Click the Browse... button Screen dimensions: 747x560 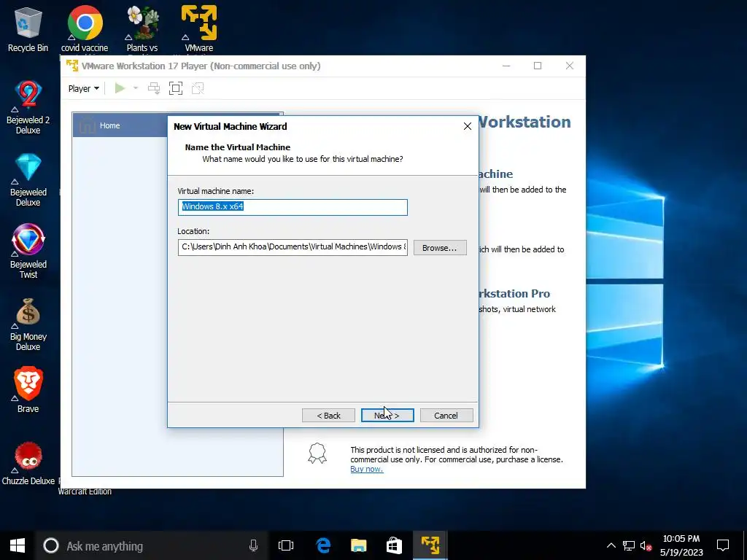coord(440,248)
